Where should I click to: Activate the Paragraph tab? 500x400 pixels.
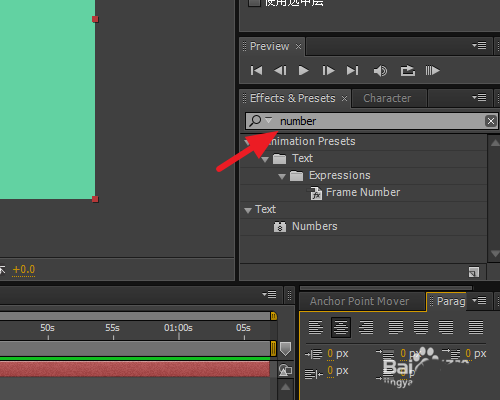(x=451, y=301)
